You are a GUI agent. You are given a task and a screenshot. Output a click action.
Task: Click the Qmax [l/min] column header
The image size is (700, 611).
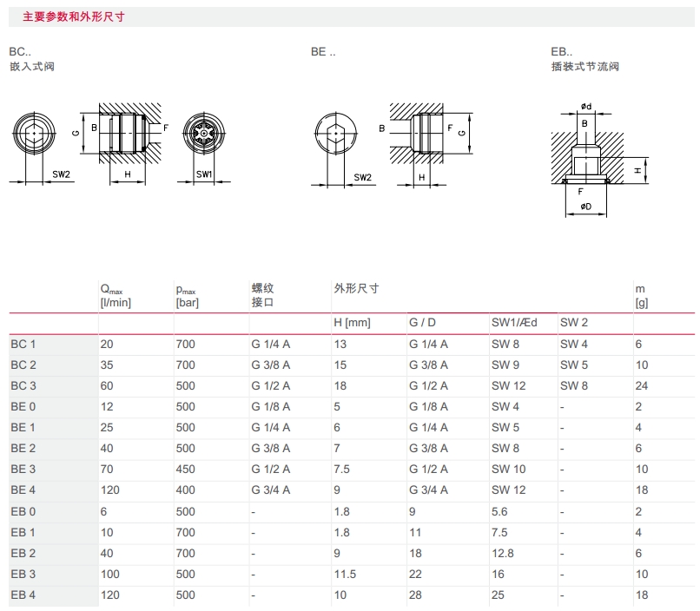[x=116, y=295]
